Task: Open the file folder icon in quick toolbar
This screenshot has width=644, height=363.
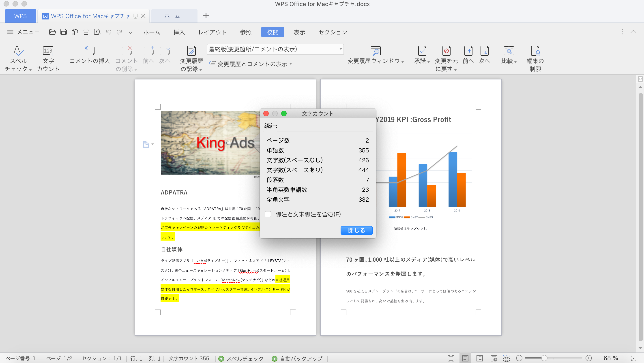Action: [x=52, y=32]
